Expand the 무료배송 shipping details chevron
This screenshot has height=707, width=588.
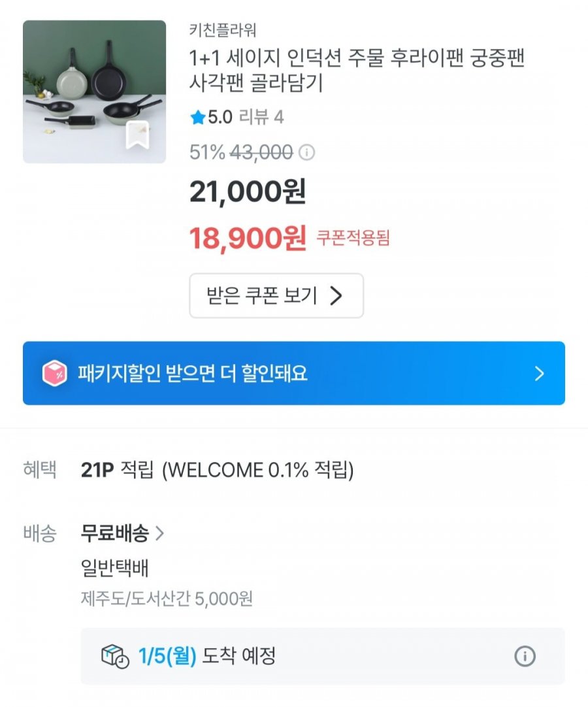pos(159,534)
